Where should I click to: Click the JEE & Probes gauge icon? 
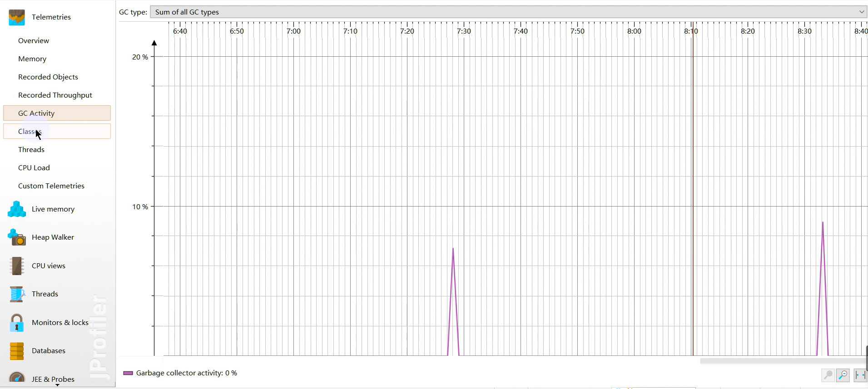(17, 378)
